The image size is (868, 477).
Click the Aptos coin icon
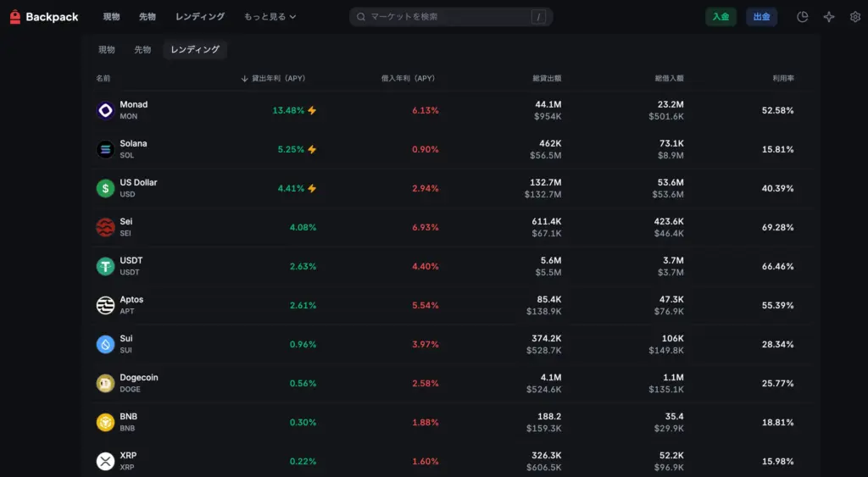point(105,305)
